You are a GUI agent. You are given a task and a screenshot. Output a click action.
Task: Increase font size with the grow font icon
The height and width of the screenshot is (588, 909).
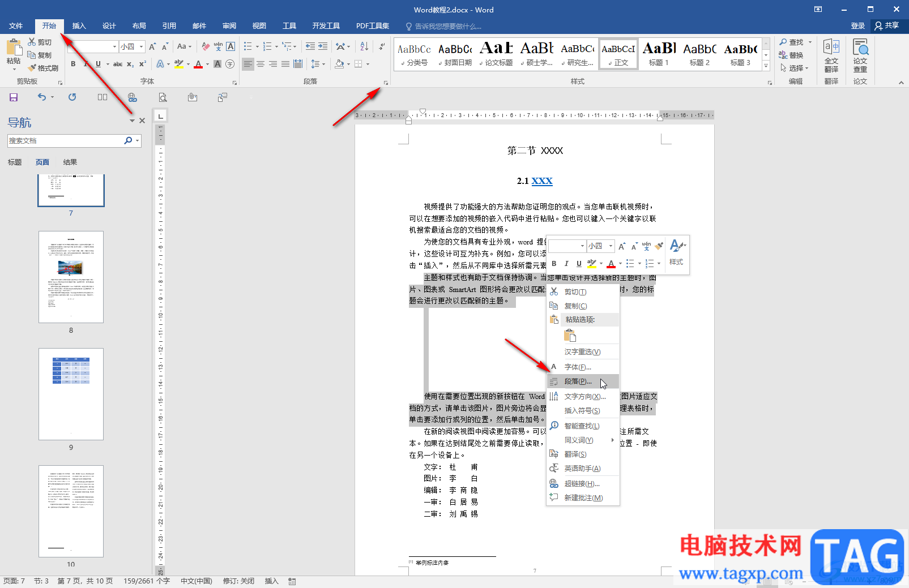(x=152, y=46)
